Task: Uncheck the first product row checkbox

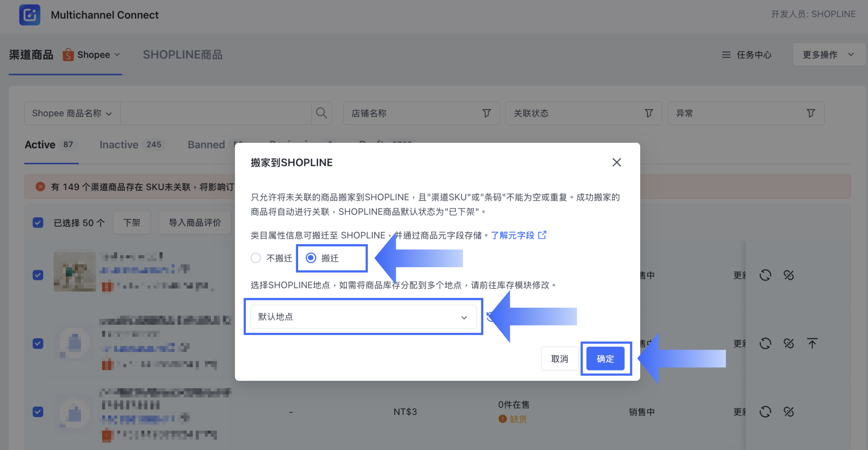Action: (x=38, y=275)
